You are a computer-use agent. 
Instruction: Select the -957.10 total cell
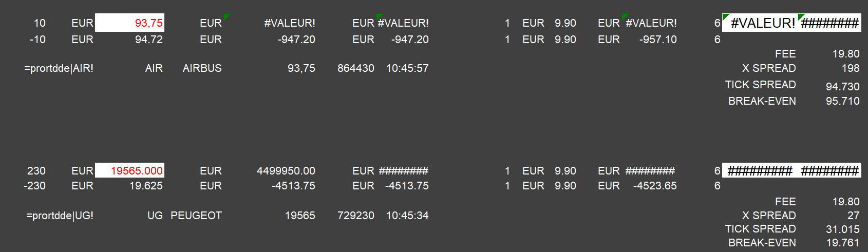[x=657, y=40]
